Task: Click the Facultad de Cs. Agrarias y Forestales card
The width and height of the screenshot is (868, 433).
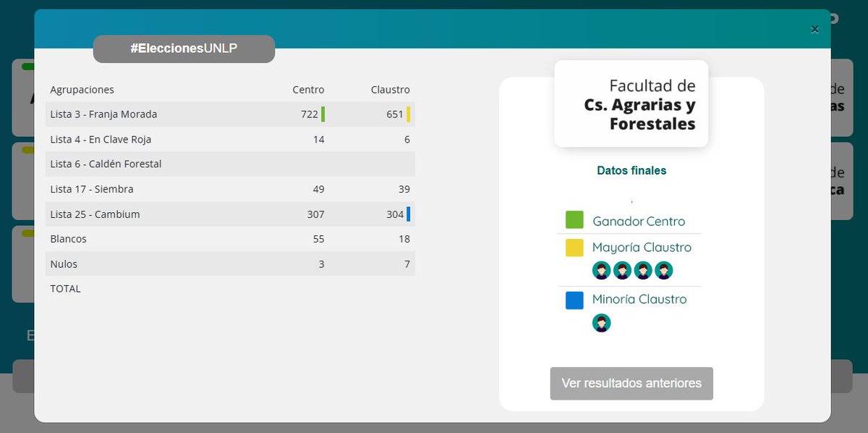Action: [631, 104]
